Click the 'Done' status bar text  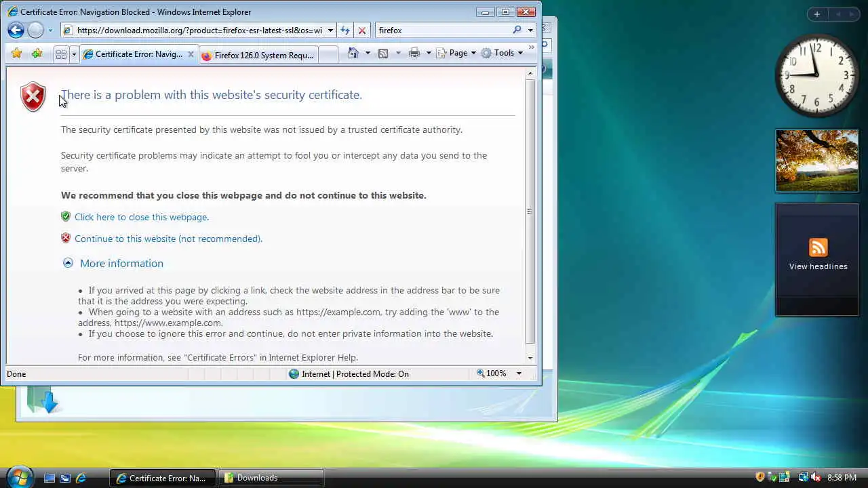click(16, 373)
